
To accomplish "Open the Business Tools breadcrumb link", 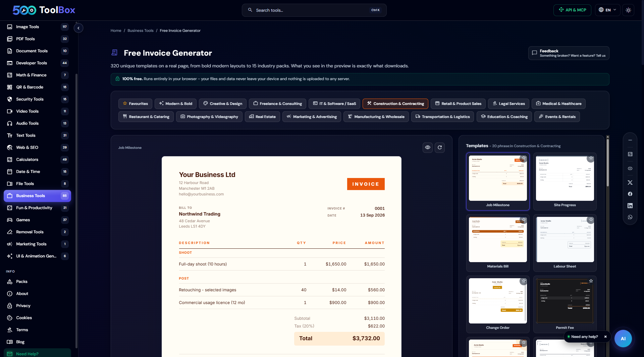I will point(141,31).
